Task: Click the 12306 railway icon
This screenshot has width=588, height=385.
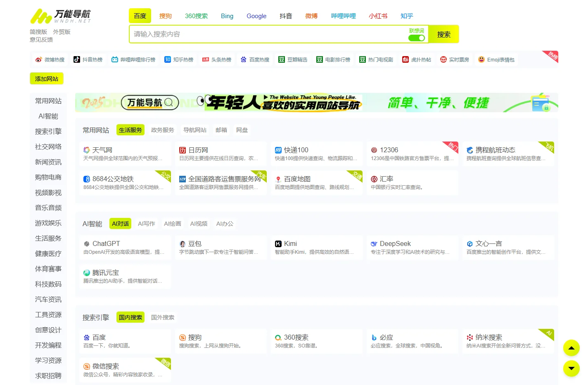Action: 374,150
